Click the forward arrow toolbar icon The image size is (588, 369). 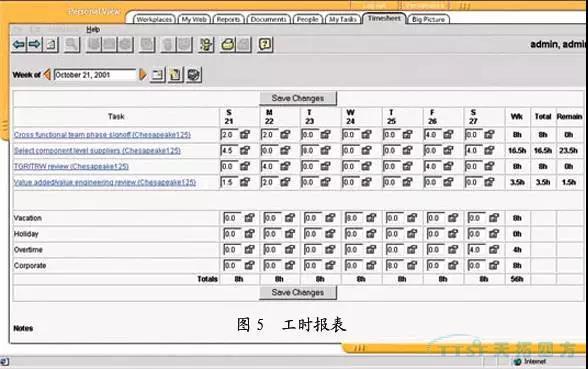tap(34, 45)
